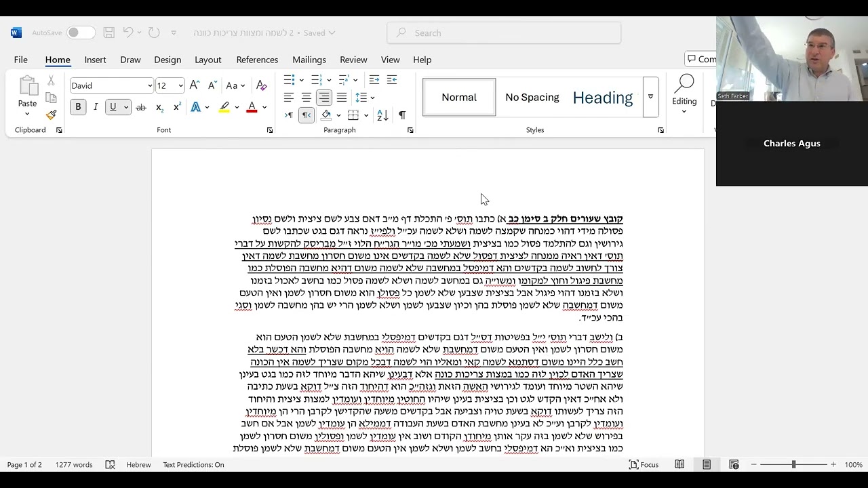Screen dimensions: 868x488
Task: Open the font size dropdown
Action: coord(180,85)
